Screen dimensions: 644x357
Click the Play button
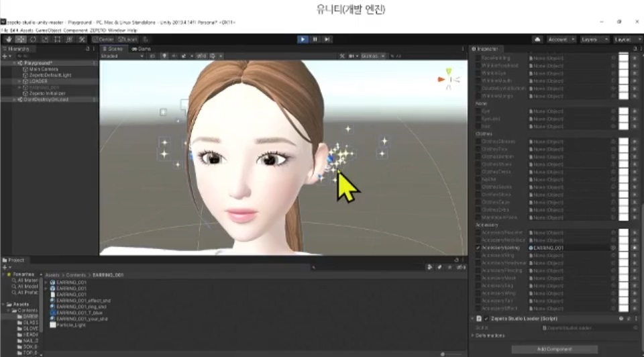(x=303, y=40)
